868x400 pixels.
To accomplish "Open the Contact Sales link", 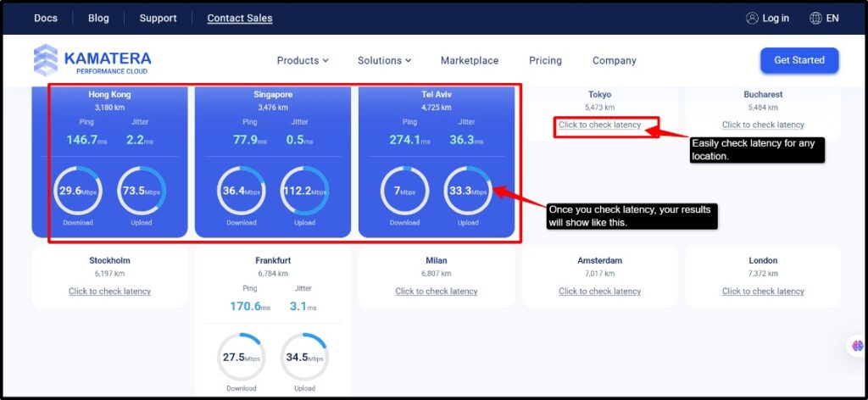I will pos(240,19).
